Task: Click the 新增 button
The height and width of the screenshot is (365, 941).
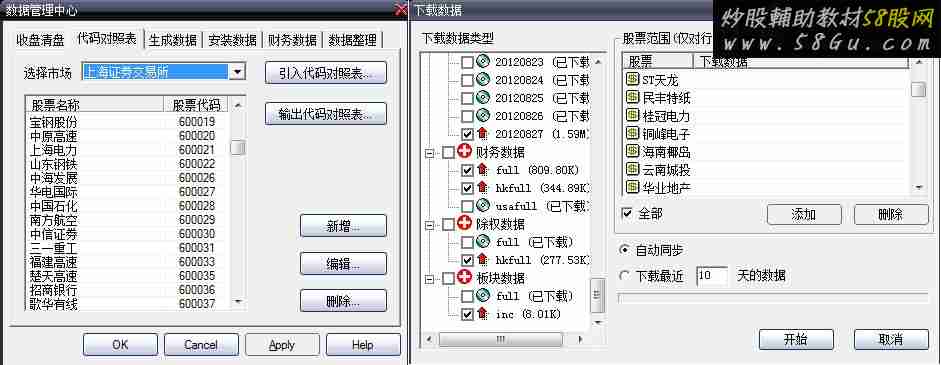Action: (x=343, y=226)
